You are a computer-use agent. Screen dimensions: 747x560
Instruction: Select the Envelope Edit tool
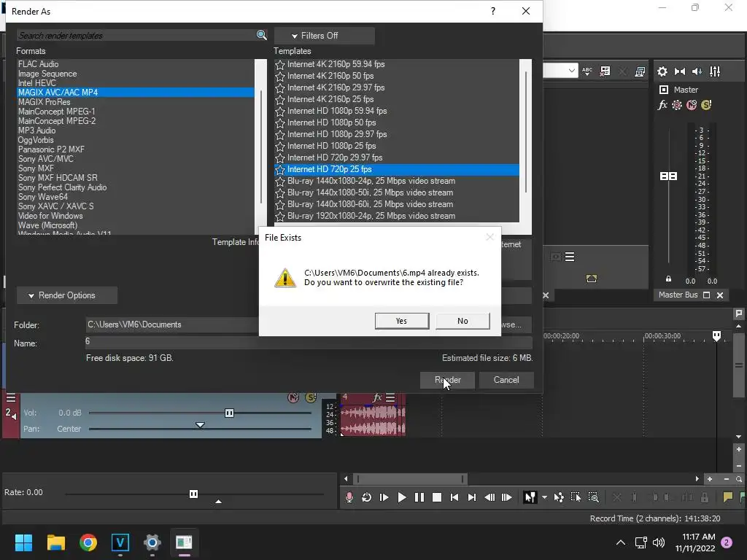coord(559,497)
